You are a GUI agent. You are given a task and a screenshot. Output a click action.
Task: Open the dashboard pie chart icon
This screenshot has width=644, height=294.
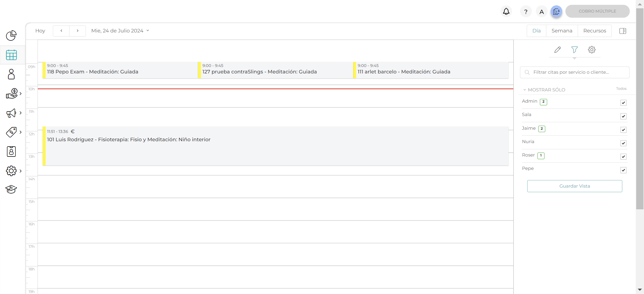tap(11, 35)
